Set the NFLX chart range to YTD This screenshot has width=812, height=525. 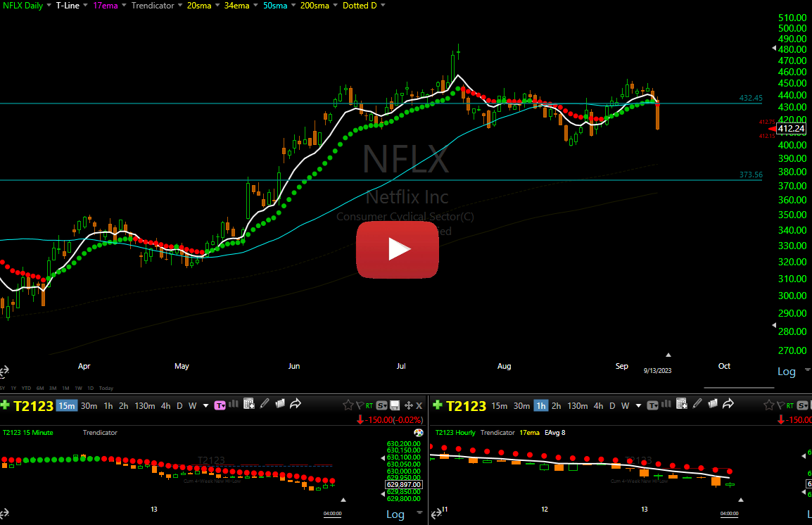tap(27, 388)
